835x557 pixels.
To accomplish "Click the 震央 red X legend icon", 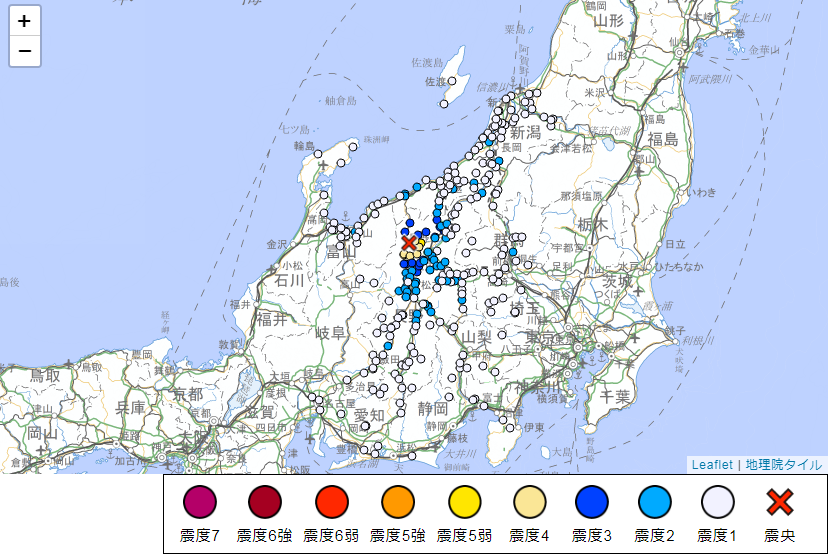I will coord(780,502).
